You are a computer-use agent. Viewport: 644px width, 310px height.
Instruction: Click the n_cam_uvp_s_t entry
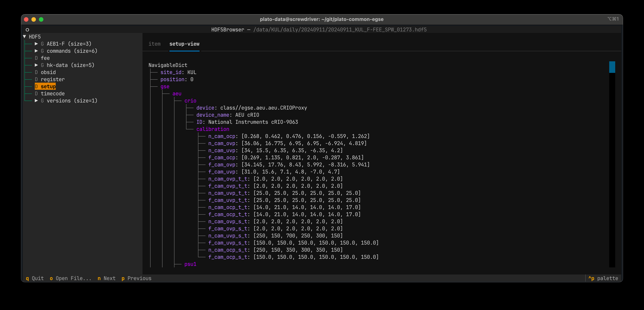[275, 236]
